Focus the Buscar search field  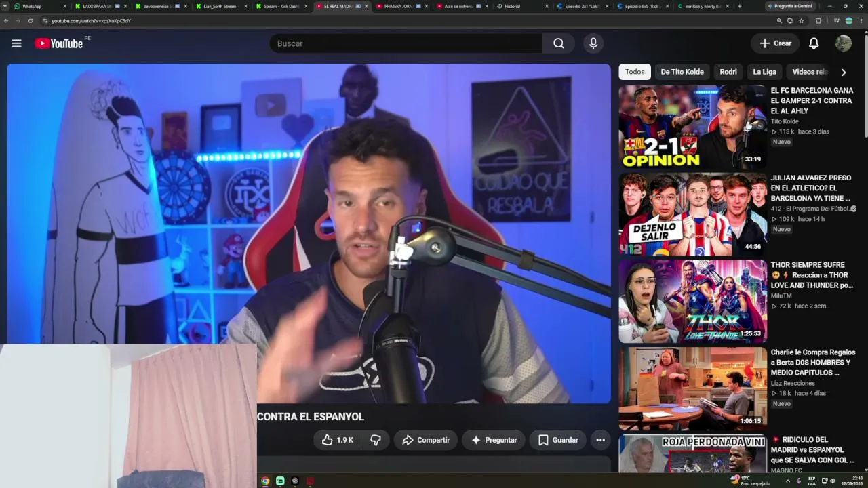click(406, 43)
